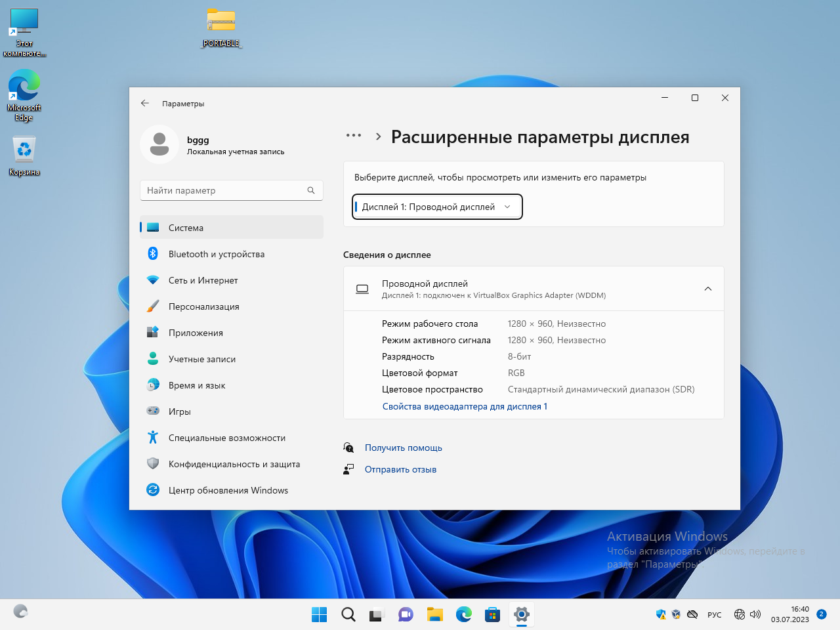Open Сеть и Интернет settings
Image resolution: width=840 pixels, height=630 pixels.
[x=232, y=280]
